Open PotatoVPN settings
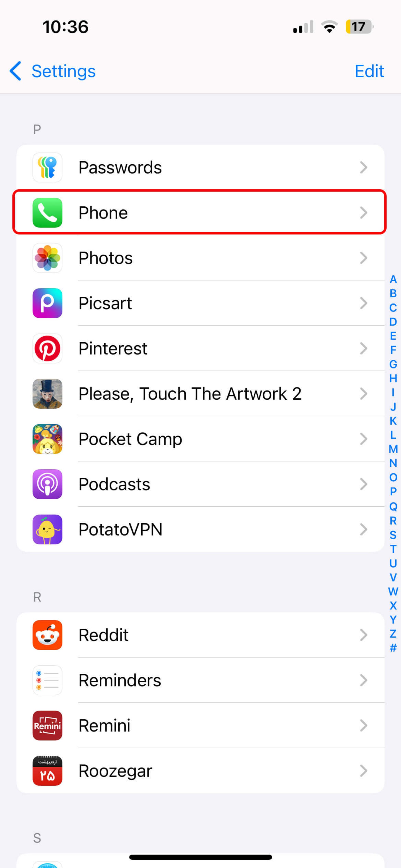Screen dimensions: 401x868 pyautogui.click(x=200, y=529)
